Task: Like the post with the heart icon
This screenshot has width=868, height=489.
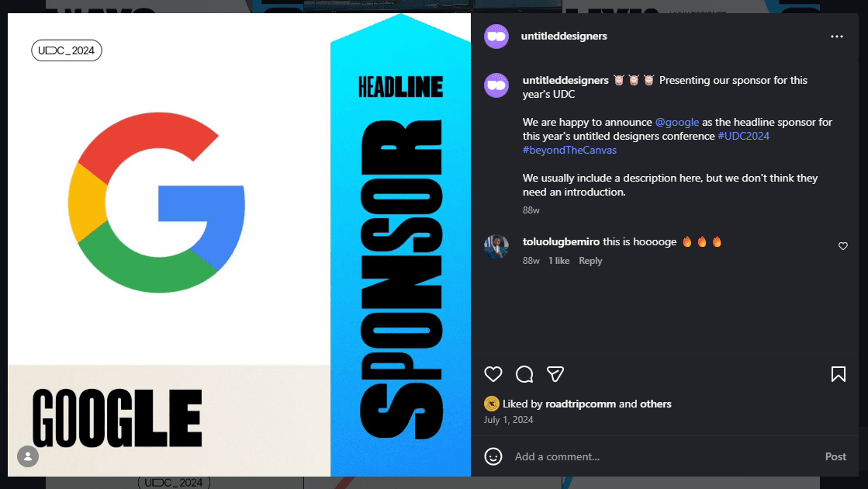Action: (493, 374)
